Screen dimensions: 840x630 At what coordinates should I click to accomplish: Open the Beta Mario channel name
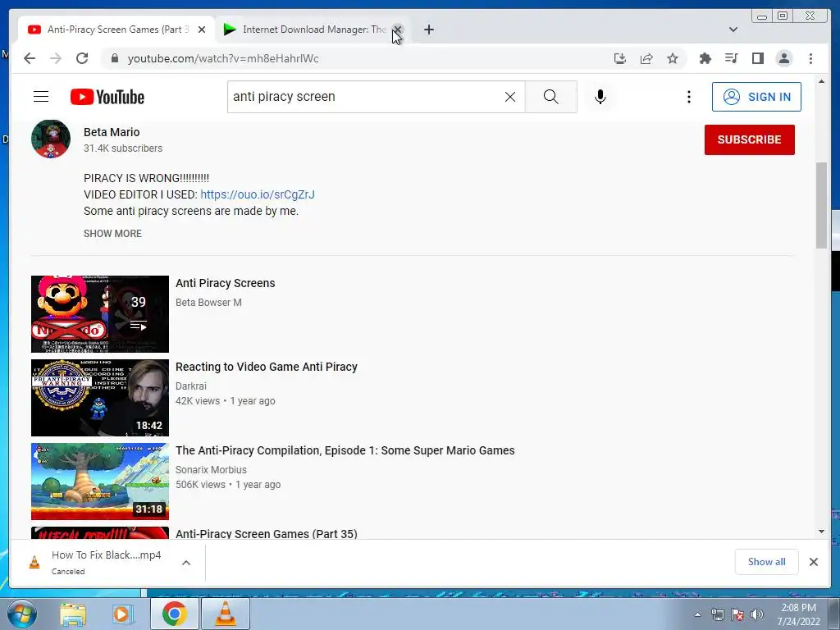pyautogui.click(x=112, y=132)
